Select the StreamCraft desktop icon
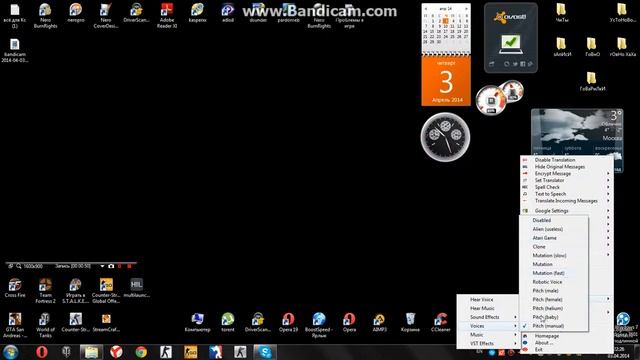The height and width of the screenshot is (360, 640). click(x=106, y=322)
